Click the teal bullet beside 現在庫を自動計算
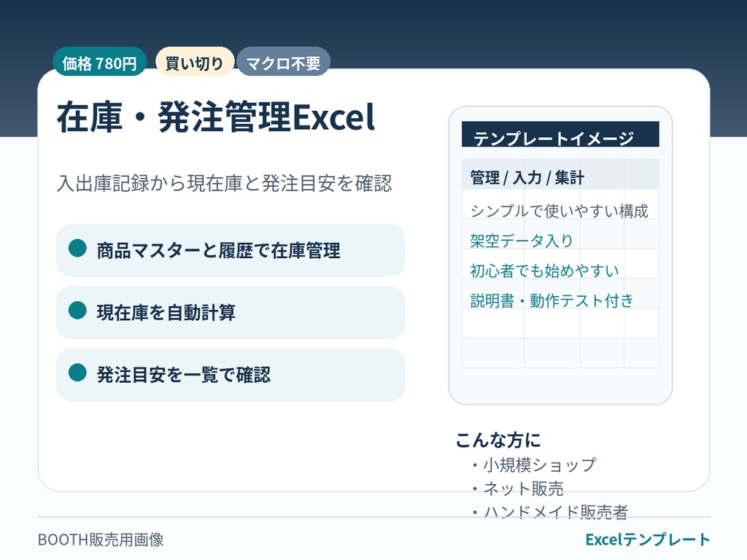The height and width of the screenshot is (560, 747). point(77,311)
